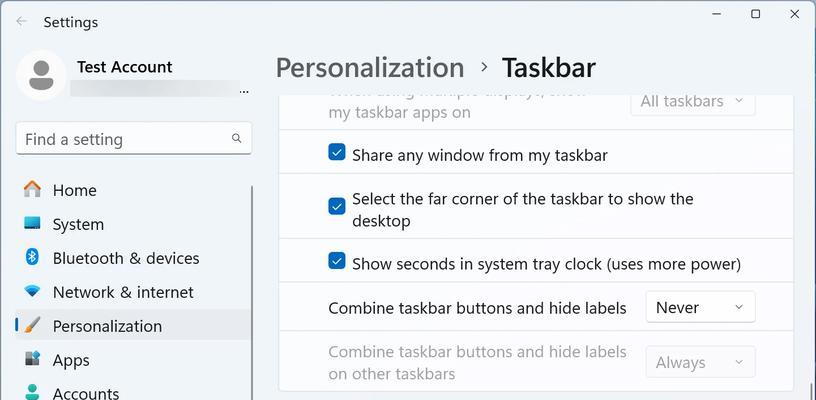
Task: Go back using the arrow icon
Action: 21,21
